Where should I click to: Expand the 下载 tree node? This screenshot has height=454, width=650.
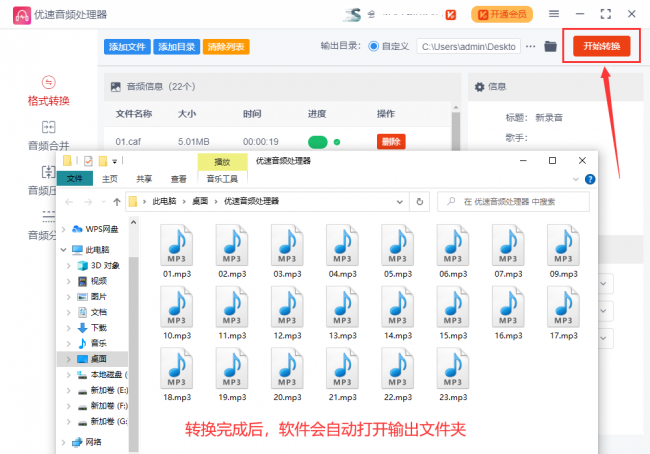click(69, 328)
